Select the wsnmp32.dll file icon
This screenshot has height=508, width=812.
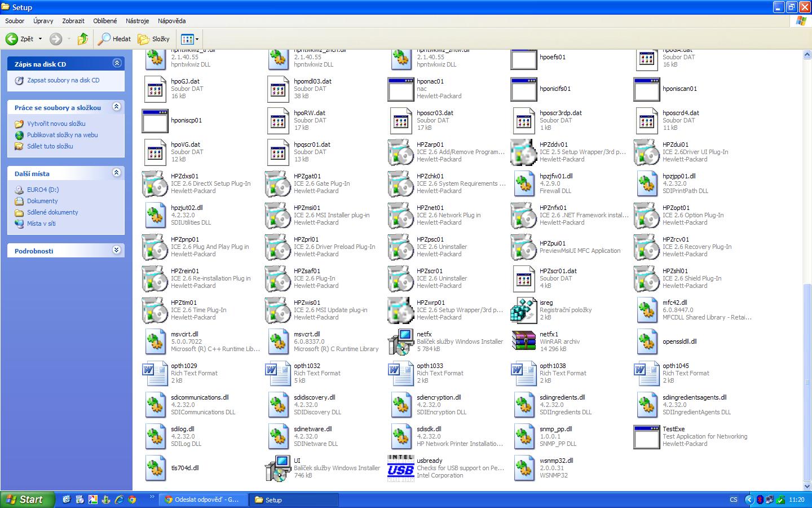(524, 468)
